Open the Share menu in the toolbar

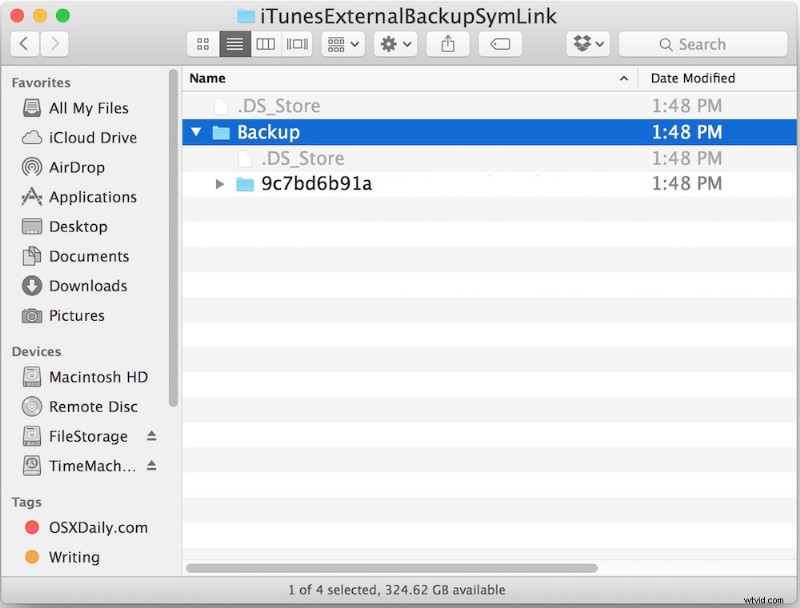point(447,43)
